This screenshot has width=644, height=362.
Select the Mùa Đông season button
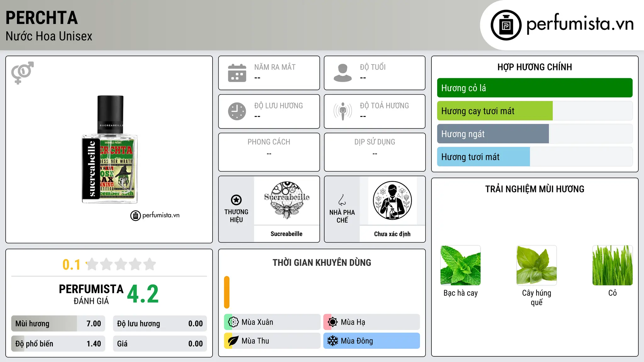[371, 341]
